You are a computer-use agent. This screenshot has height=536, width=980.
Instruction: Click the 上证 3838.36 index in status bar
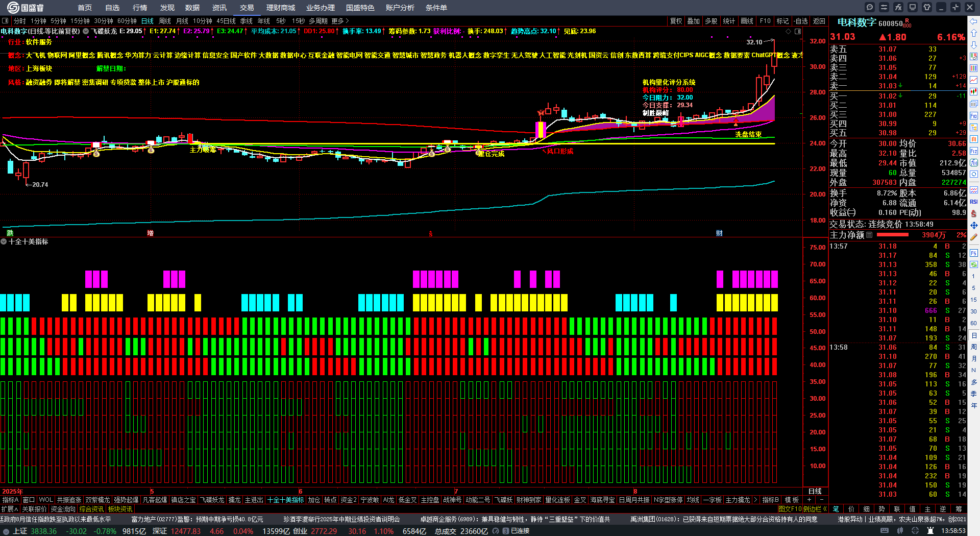point(35,531)
